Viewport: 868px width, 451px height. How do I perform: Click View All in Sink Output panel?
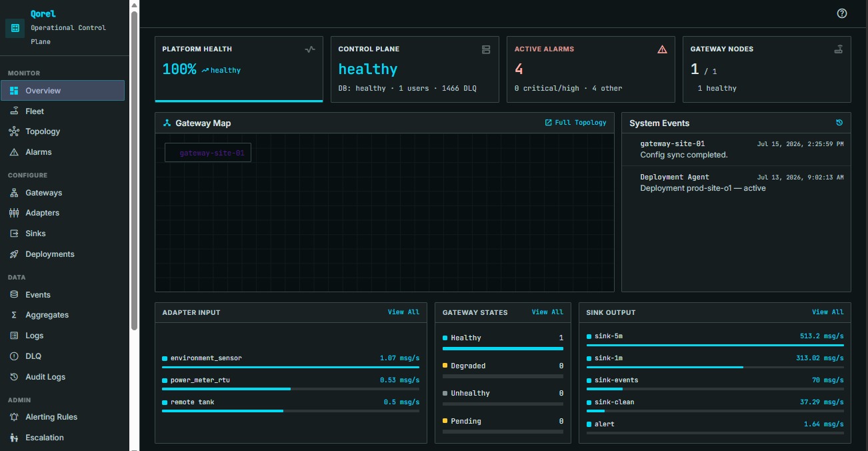(x=828, y=312)
